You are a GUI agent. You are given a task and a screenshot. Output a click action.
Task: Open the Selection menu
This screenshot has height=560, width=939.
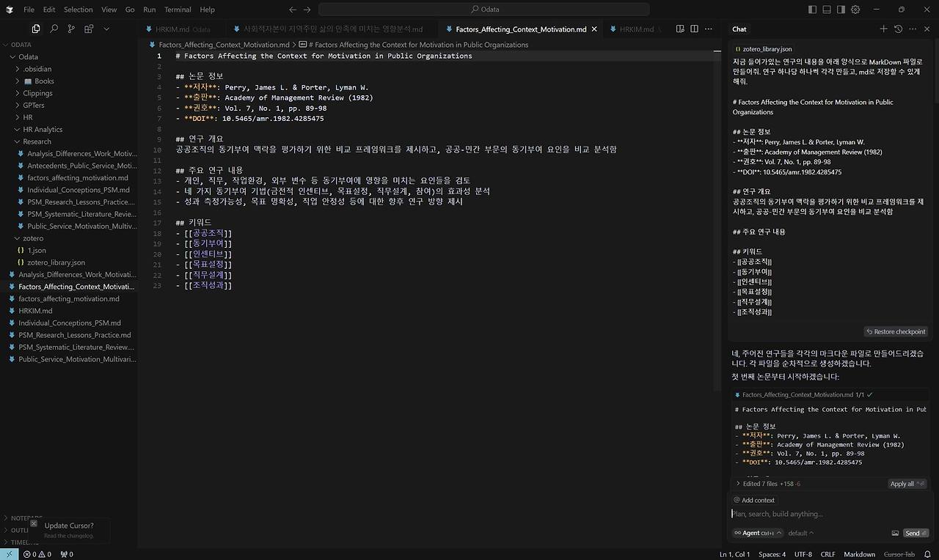pos(78,10)
